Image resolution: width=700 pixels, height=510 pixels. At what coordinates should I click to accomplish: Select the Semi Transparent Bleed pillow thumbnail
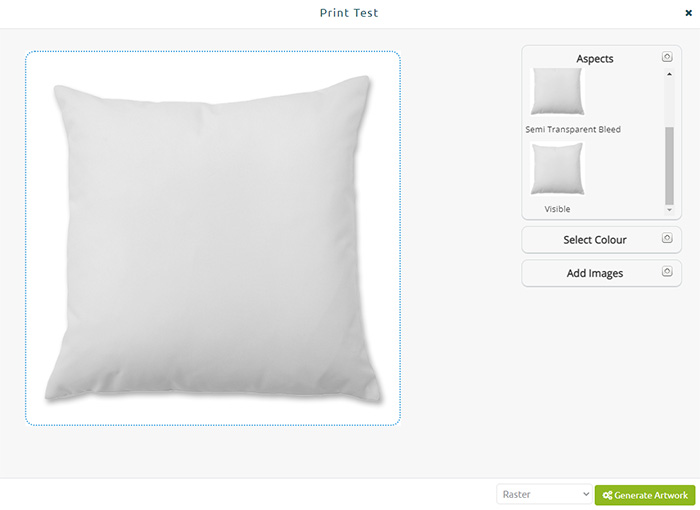tap(557, 92)
